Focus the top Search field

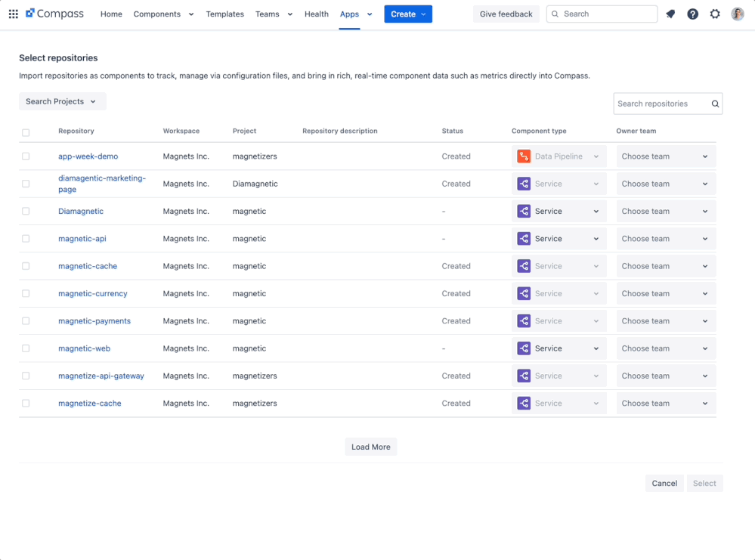(602, 14)
